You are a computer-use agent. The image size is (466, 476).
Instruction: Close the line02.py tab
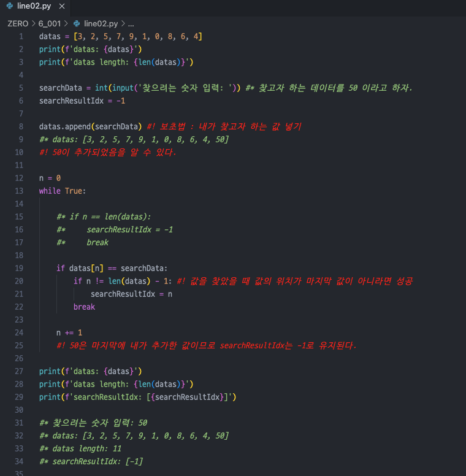[x=62, y=6]
